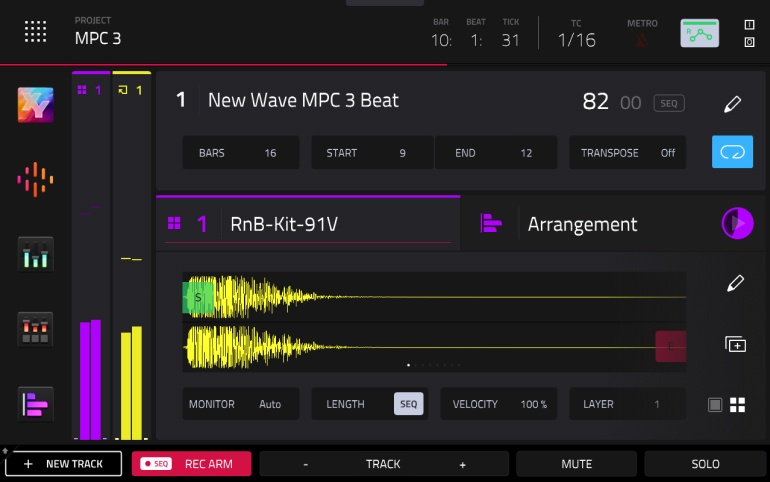
Task: Open the TRANSPOSE Off setting
Action: click(x=628, y=153)
